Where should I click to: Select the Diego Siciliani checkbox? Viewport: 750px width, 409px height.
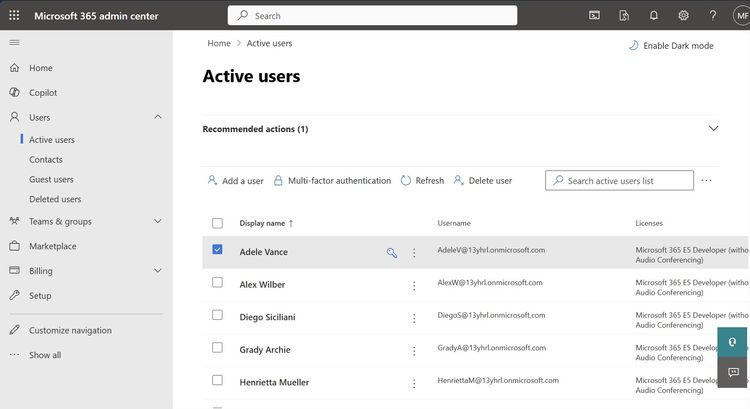tap(217, 315)
